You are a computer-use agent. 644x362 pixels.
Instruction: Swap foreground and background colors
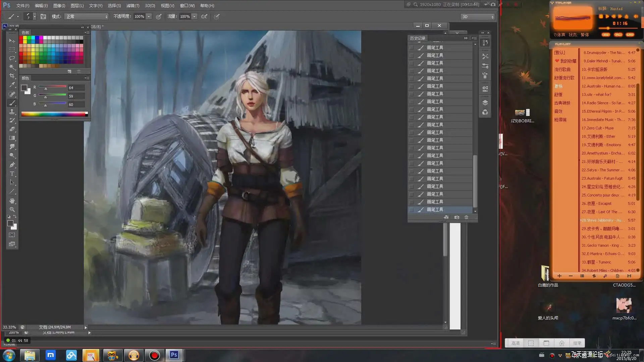(x=15, y=216)
